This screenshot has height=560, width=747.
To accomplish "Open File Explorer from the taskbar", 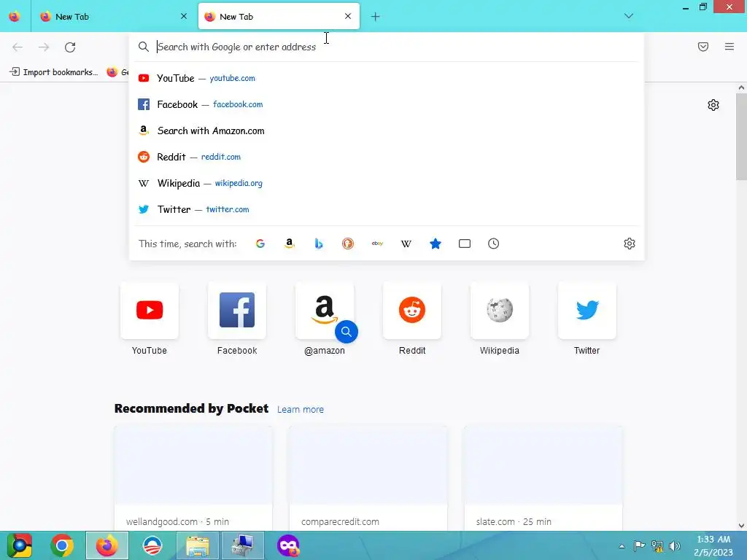I will tap(198, 545).
